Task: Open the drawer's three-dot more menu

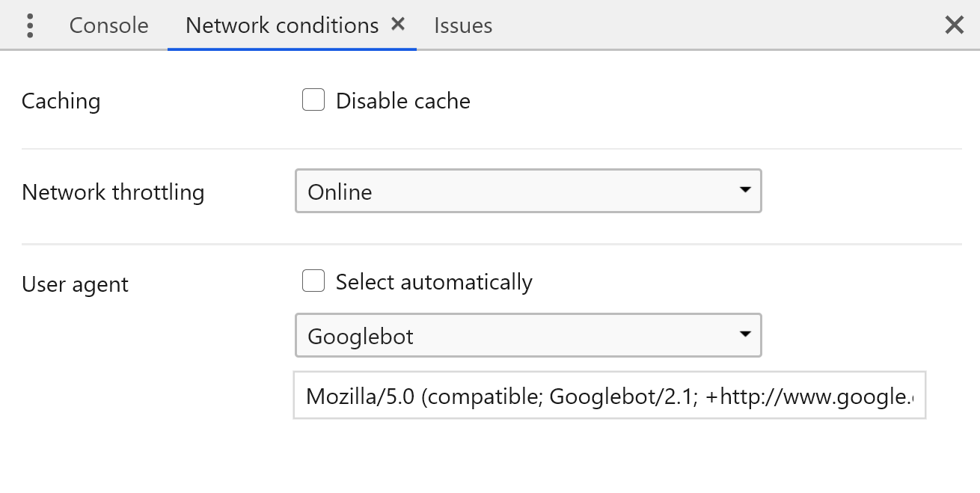Action: (30, 25)
